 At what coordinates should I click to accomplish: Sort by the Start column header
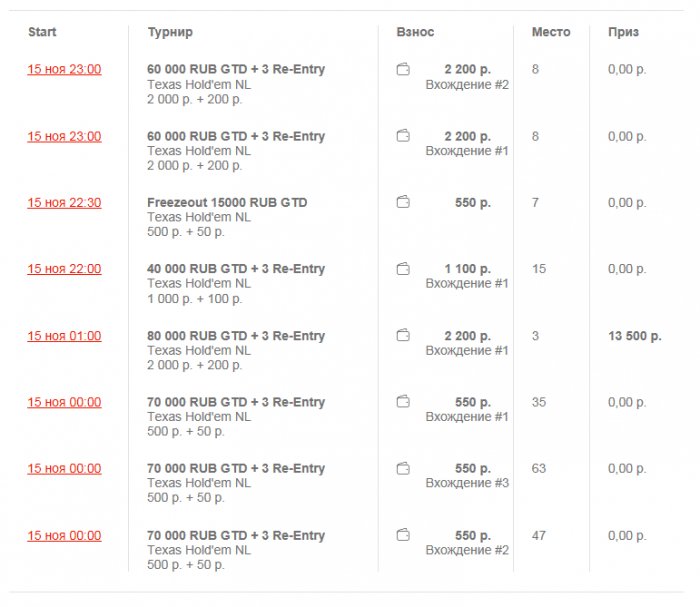tap(42, 32)
